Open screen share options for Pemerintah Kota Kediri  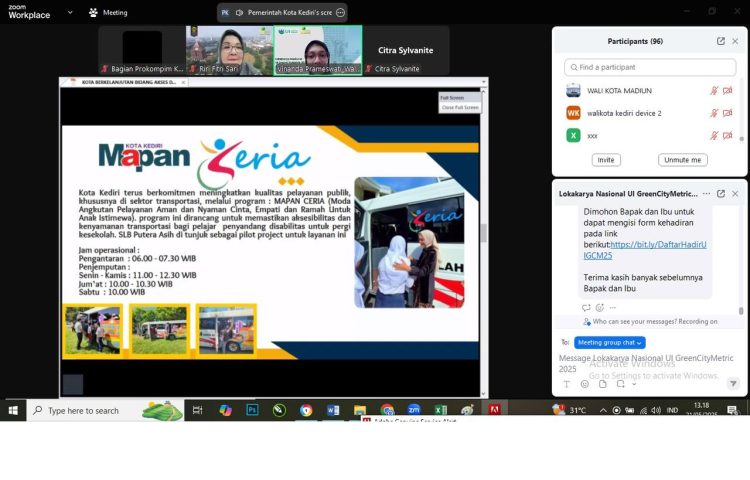pos(340,13)
